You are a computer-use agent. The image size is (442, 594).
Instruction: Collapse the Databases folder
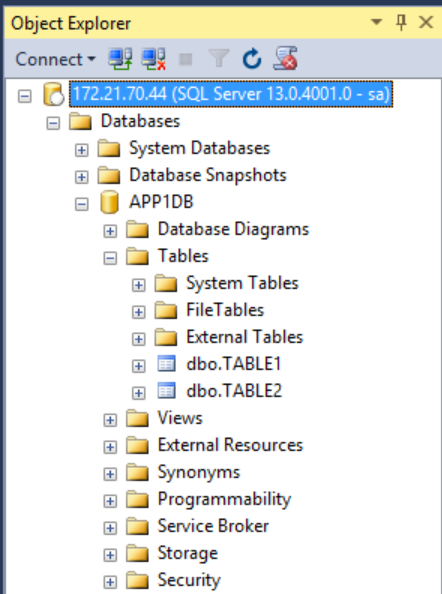click(x=53, y=123)
